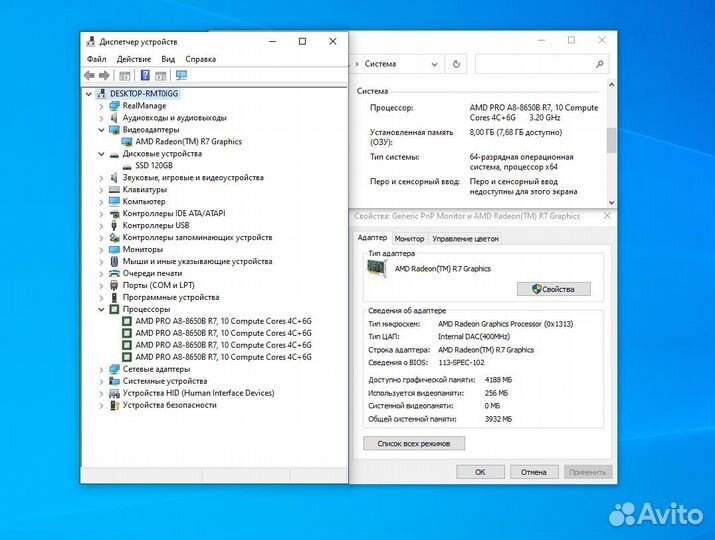This screenshot has height=540, width=715.
Task: Select the Устройства HID icon
Action: click(114, 393)
